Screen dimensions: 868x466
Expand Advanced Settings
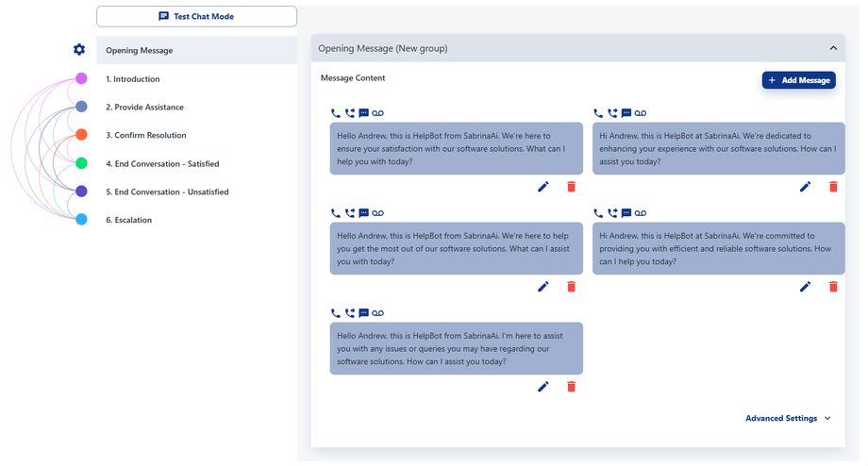click(x=788, y=418)
